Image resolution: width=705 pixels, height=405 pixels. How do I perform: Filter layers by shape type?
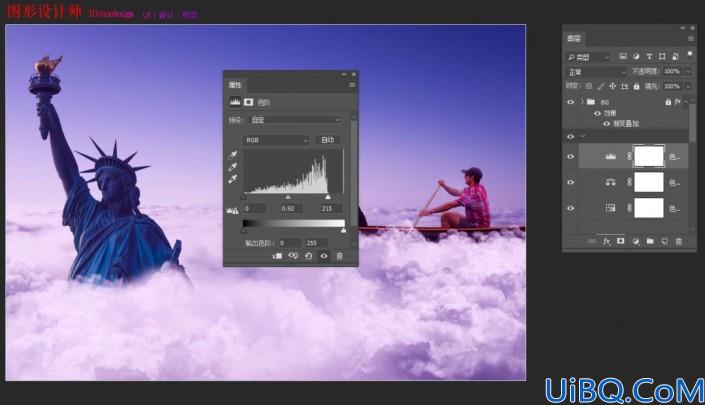tap(662, 56)
